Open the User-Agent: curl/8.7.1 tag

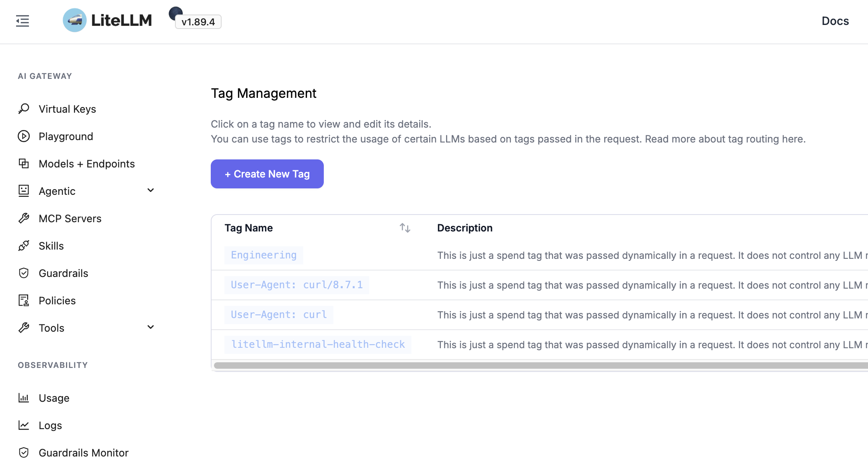click(296, 285)
